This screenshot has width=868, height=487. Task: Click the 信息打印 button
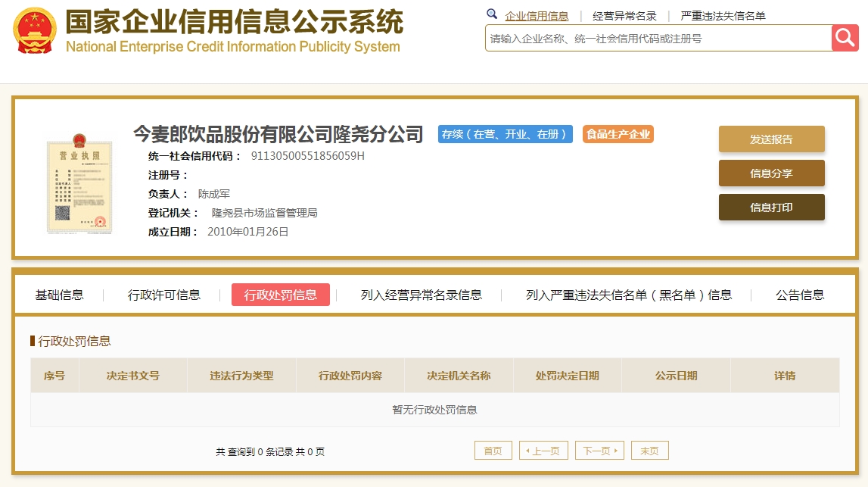(x=772, y=208)
